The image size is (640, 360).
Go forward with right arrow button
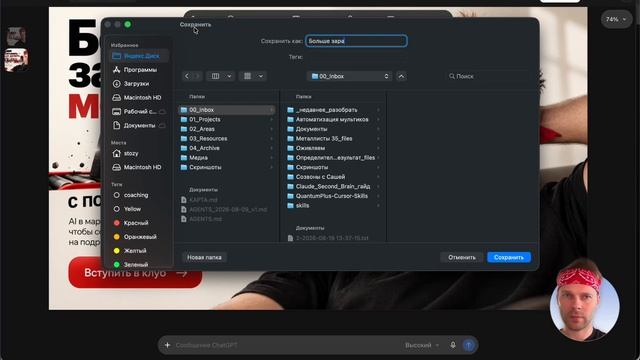tap(198, 76)
